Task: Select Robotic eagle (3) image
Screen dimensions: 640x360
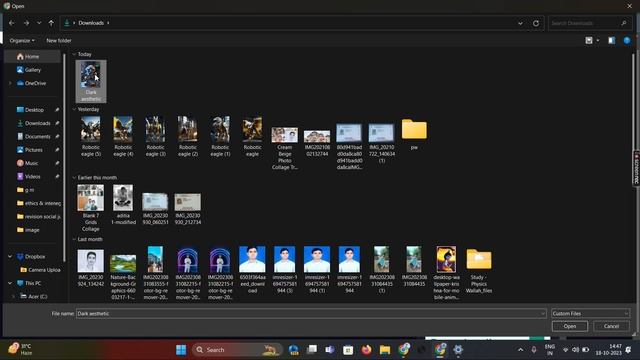Action: coord(156,137)
